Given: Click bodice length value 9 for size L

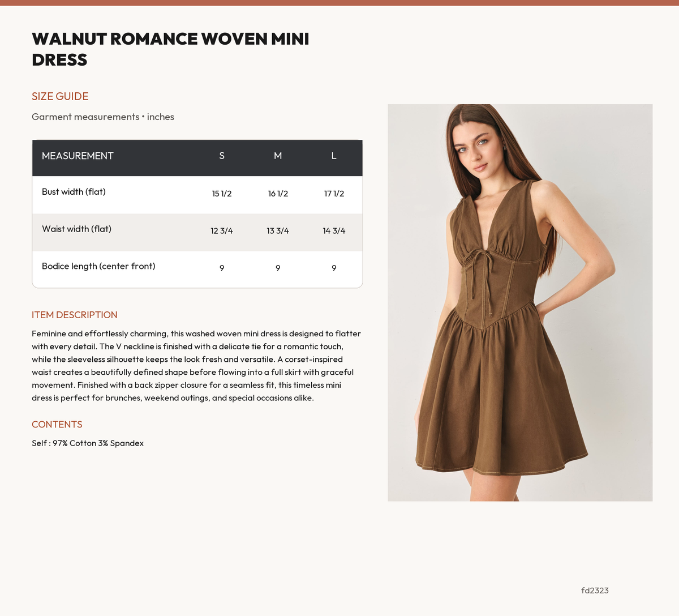Looking at the screenshot, I should coord(334,268).
